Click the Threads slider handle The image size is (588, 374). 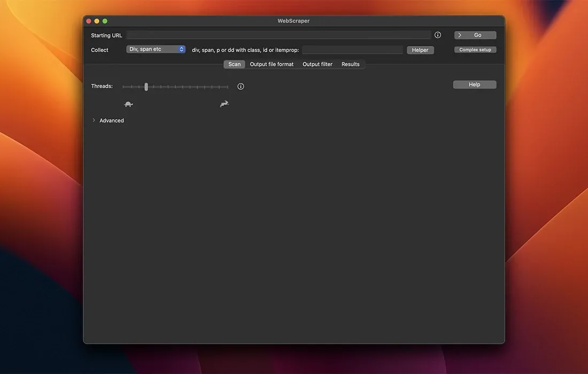pyautogui.click(x=146, y=87)
